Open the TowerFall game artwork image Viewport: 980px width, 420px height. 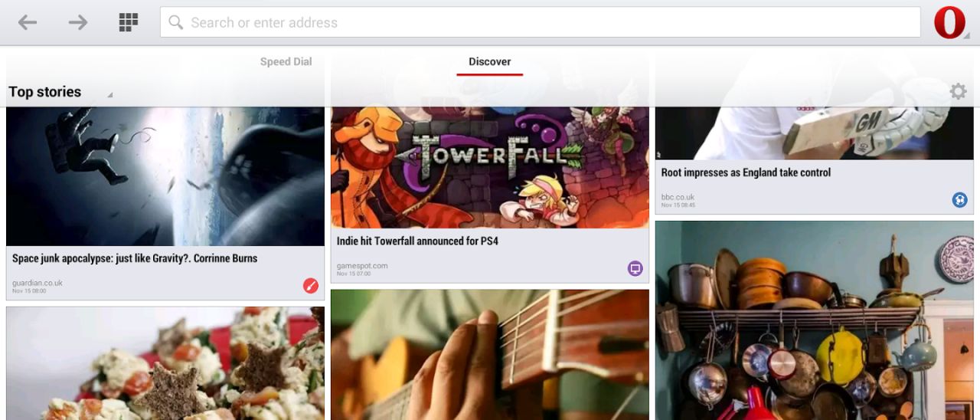pyautogui.click(x=490, y=167)
